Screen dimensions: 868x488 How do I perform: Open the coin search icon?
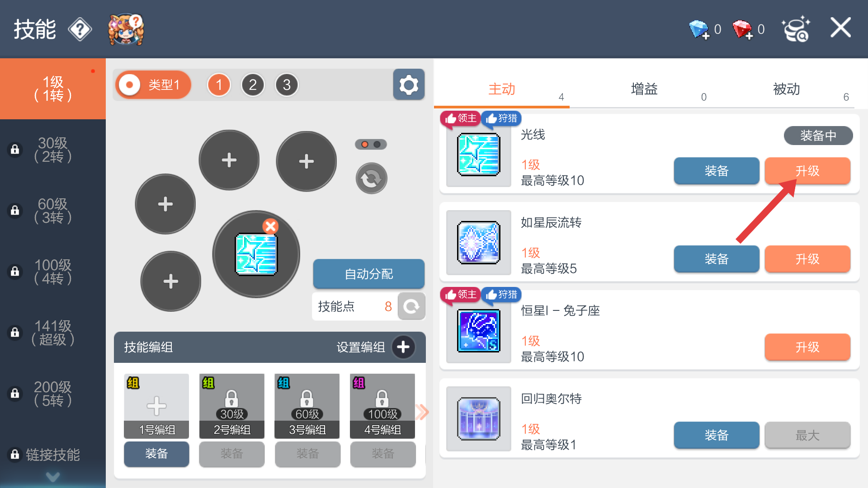[796, 29]
